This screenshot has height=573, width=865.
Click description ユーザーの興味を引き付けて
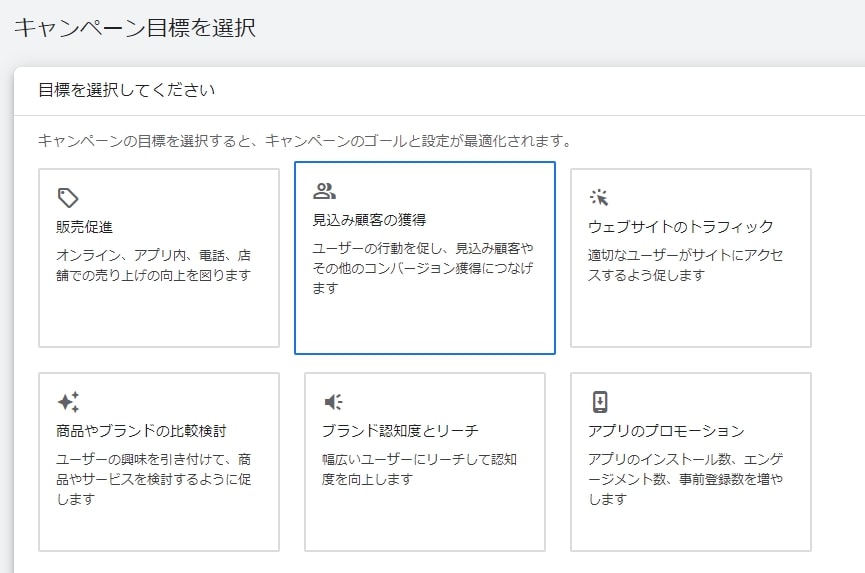tap(153, 479)
